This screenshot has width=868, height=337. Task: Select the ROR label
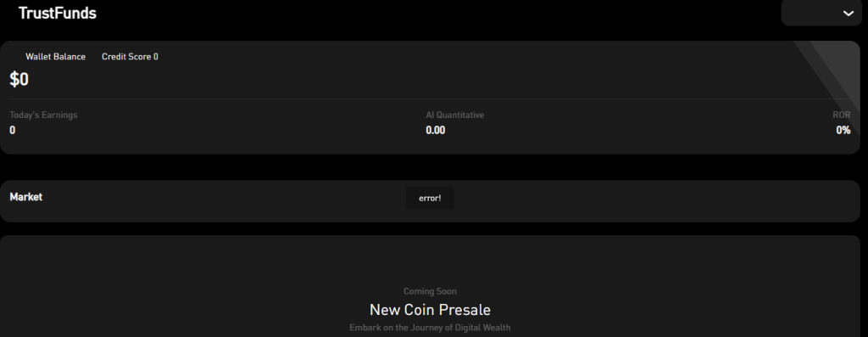842,115
